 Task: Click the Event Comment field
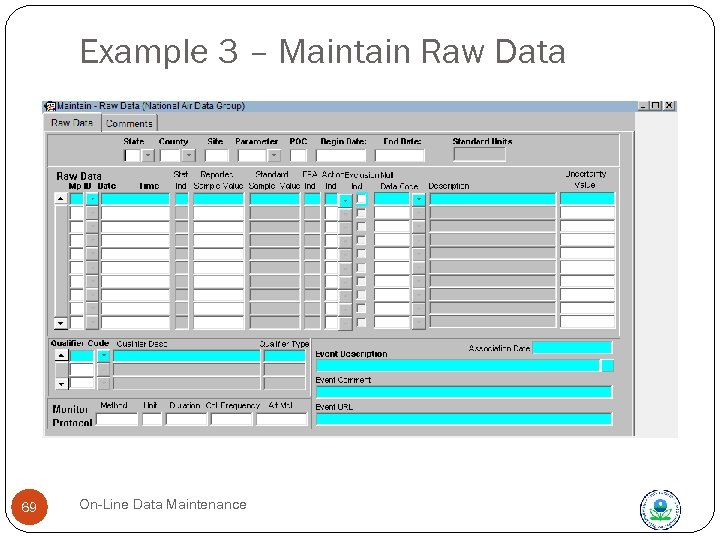[x=464, y=392]
